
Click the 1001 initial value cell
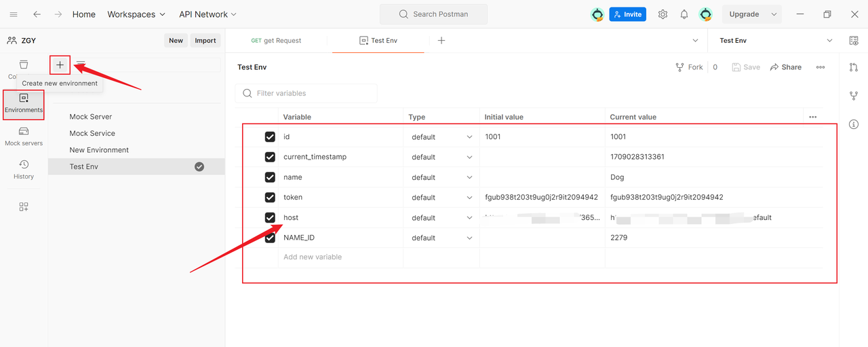pyautogui.click(x=542, y=137)
